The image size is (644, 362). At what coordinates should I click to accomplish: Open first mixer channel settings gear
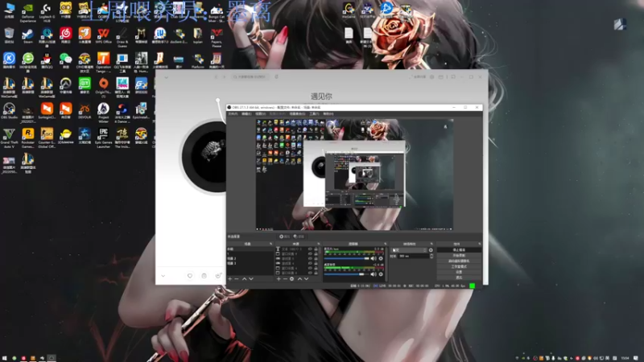[x=381, y=258]
